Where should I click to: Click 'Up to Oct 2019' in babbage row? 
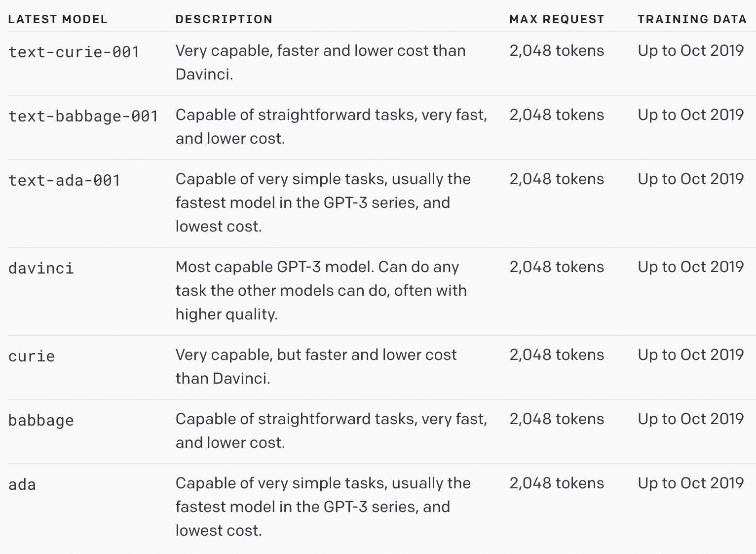pyautogui.click(x=691, y=419)
